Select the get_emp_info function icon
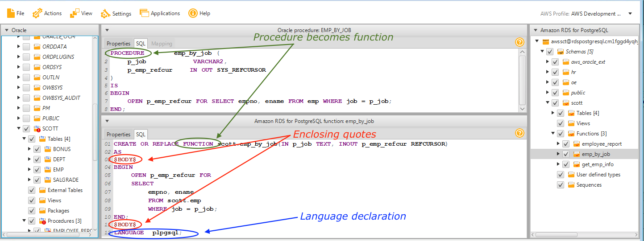This screenshot has height=241, width=644. pos(577,164)
